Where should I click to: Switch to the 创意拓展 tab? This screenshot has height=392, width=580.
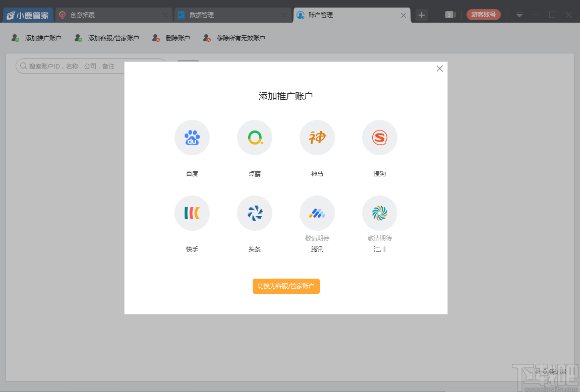[84, 15]
